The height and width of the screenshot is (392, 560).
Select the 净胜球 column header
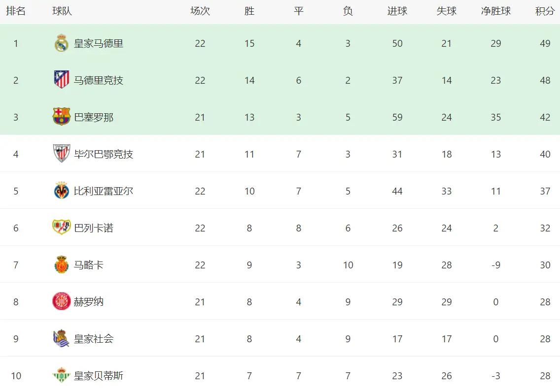[496, 11]
